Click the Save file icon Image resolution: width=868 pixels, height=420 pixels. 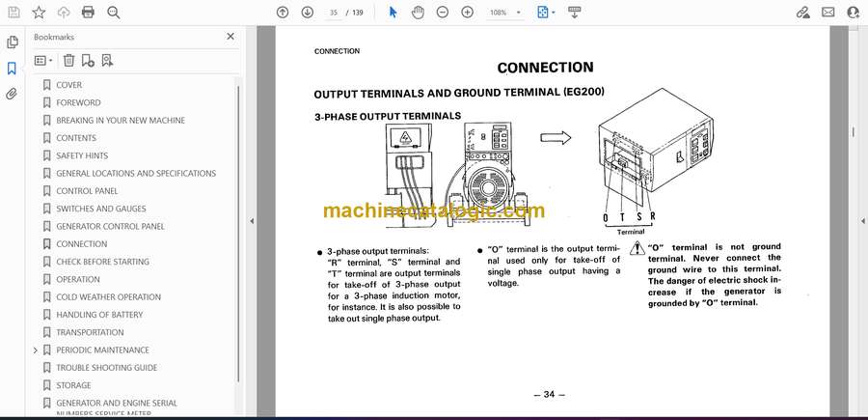[x=14, y=13]
